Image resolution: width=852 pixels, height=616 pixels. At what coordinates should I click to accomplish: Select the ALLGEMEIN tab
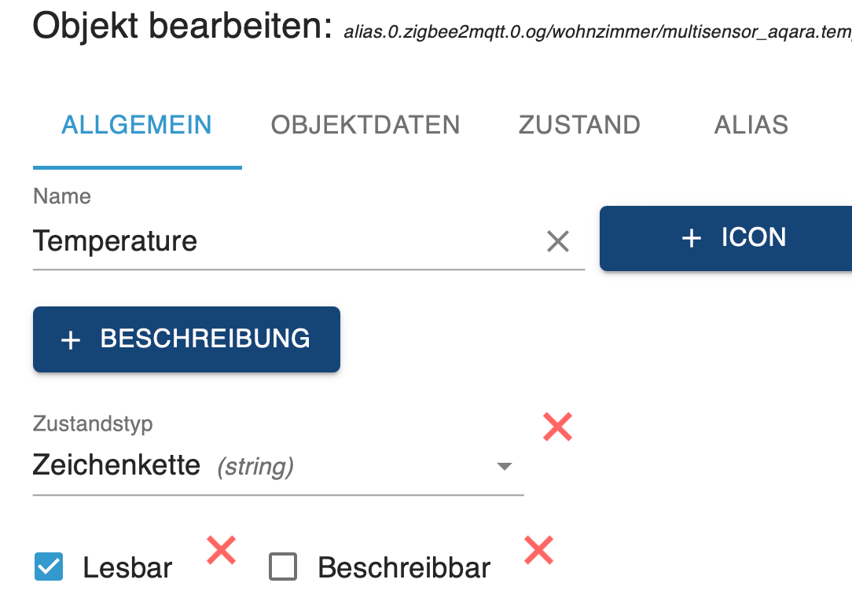coord(137,124)
